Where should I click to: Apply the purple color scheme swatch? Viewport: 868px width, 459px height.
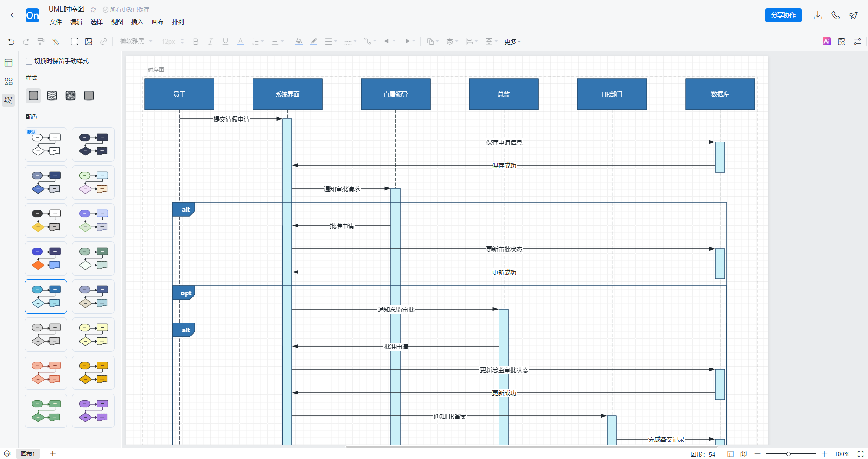93,411
